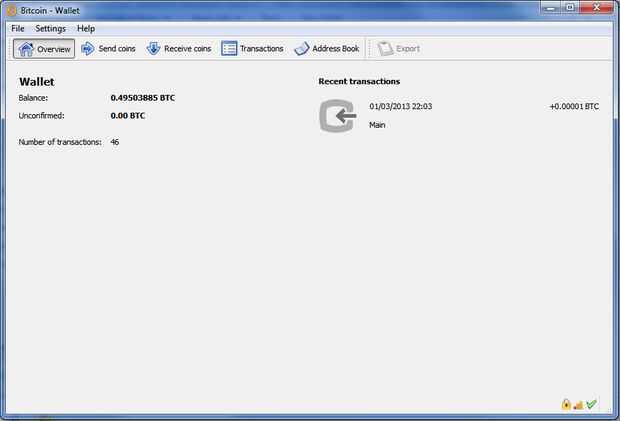Click the Send coins label text
This screenshot has width=620, height=421.
(x=117, y=49)
